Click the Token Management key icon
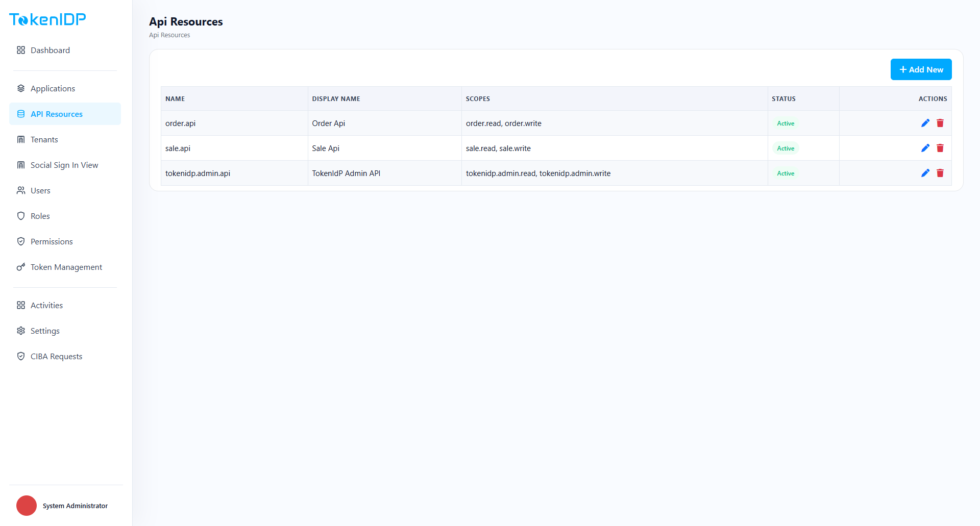Viewport: 980px width, 526px height. point(21,267)
